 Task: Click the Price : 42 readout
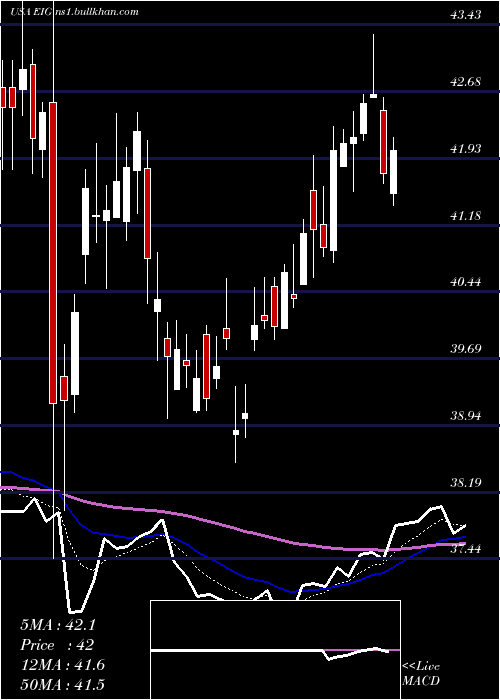57,645
